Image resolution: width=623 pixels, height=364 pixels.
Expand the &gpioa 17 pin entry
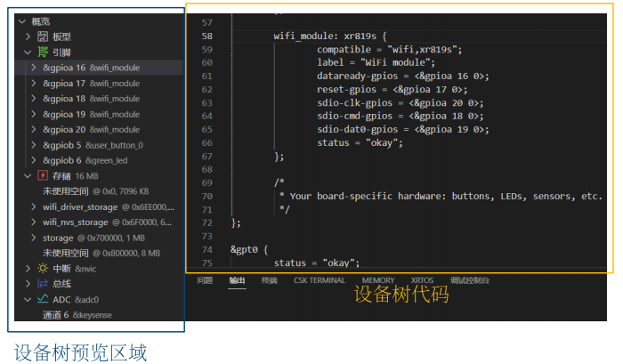34,83
